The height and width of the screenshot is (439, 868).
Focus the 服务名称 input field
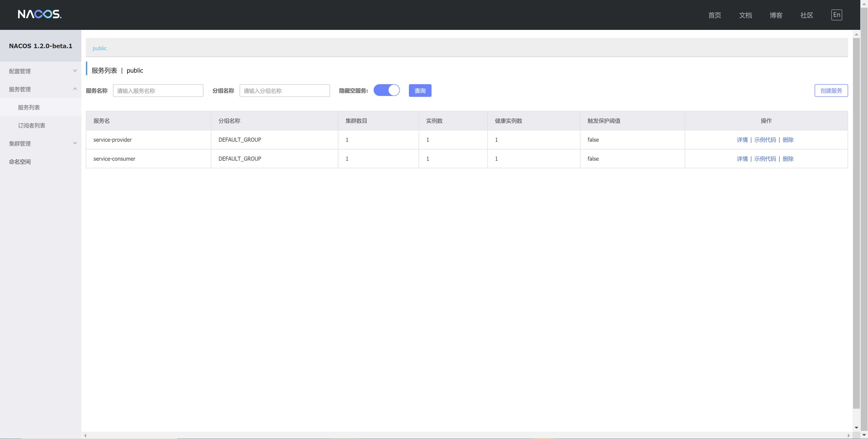point(158,91)
